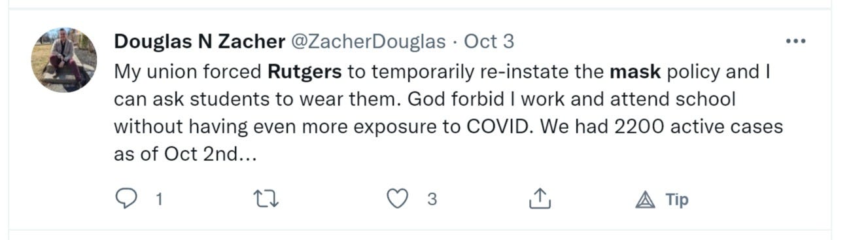Open tweet via 'as of Oct 2nd...' line
The height and width of the screenshot is (240, 868).
click(186, 155)
